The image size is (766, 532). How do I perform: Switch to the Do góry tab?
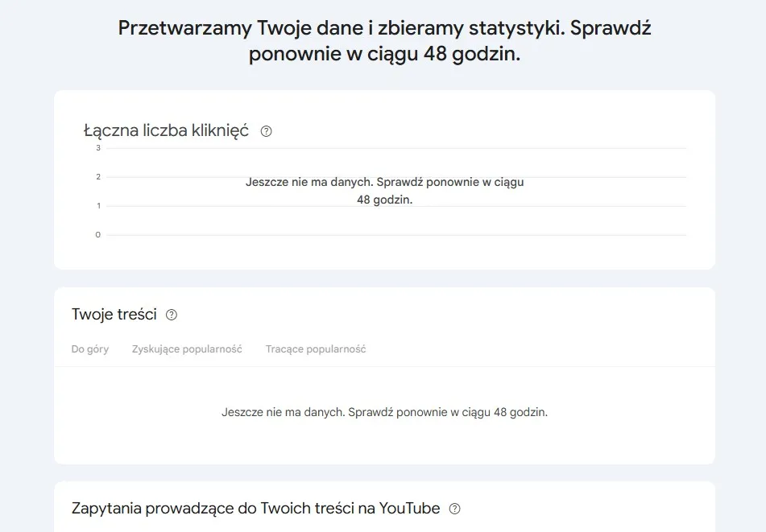pos(90,349)
